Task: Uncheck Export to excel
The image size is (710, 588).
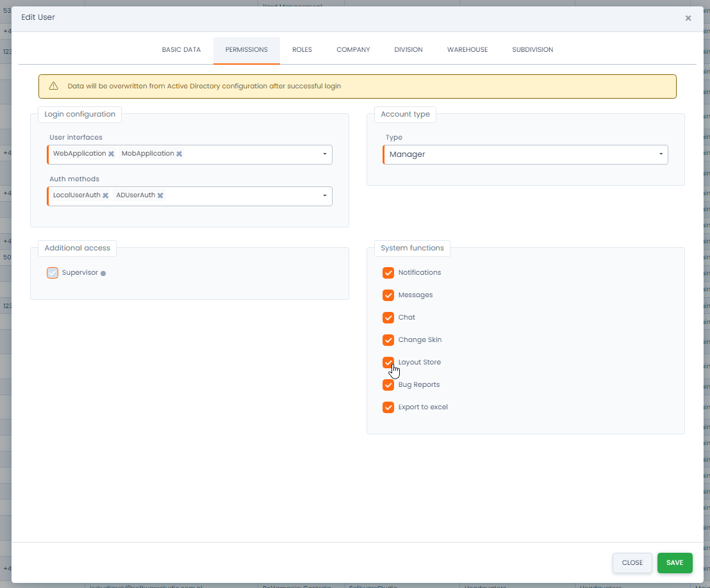Action: click(x=388, y=407)
